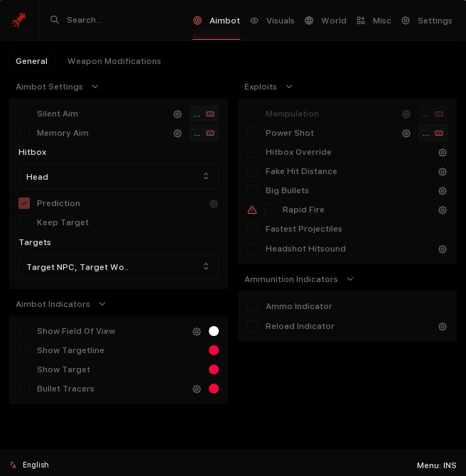Pick Show Target red color
The width and height of the screenshot is (466, 476).
click(x=214, y=369)
